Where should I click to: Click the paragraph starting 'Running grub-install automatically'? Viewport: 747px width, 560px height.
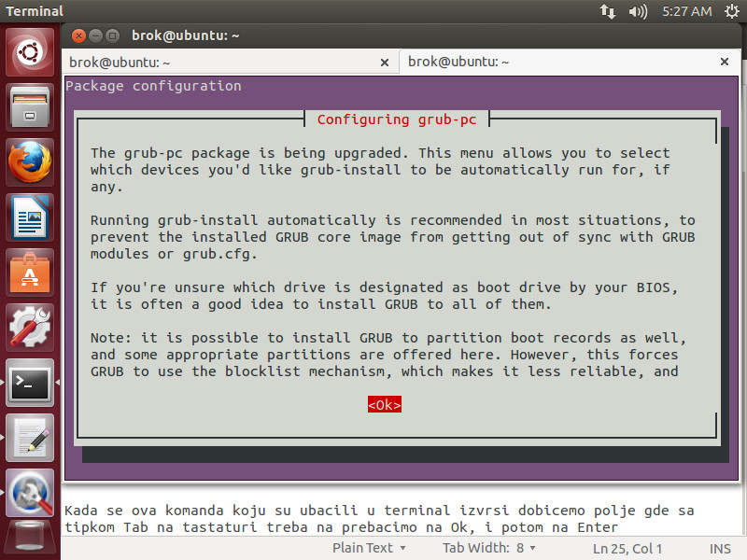(x=392, y=237)
